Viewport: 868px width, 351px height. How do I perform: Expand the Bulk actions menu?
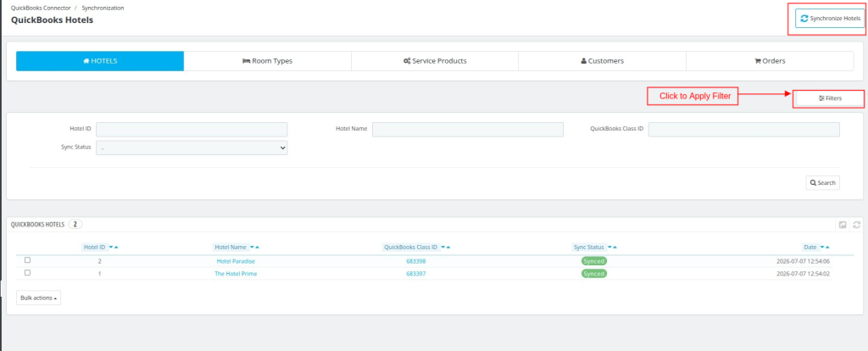click(x=39, y=298)
